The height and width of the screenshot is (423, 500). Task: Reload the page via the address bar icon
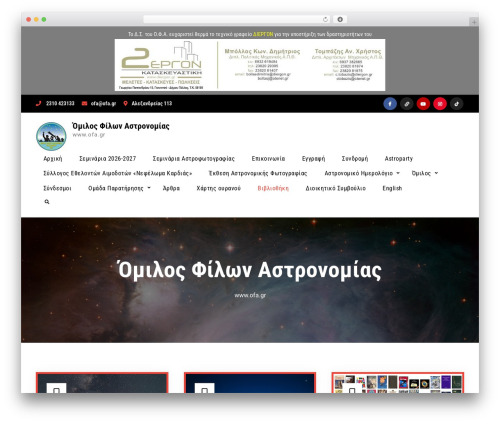pyautogui.click(x=325, y=19)
